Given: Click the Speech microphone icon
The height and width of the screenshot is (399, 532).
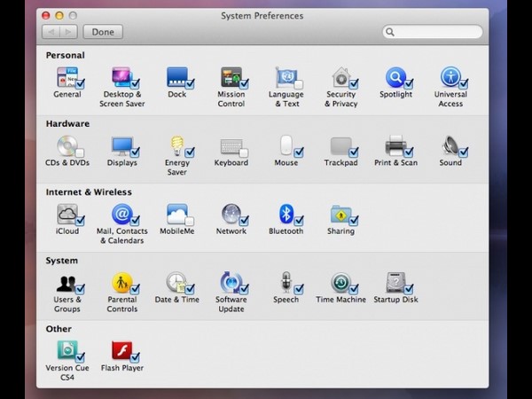Looking at the screenshot, I should 286,283.
